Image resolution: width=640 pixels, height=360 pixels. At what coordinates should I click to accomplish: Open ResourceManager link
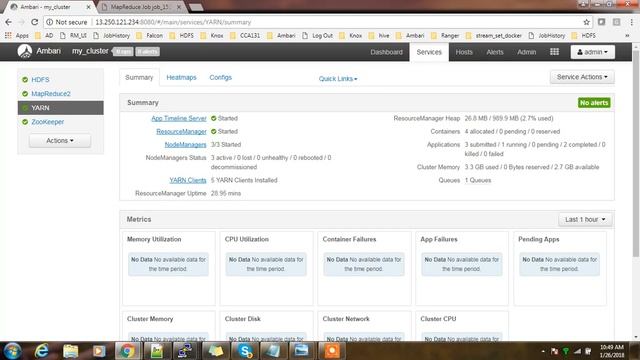click(181, 131)
